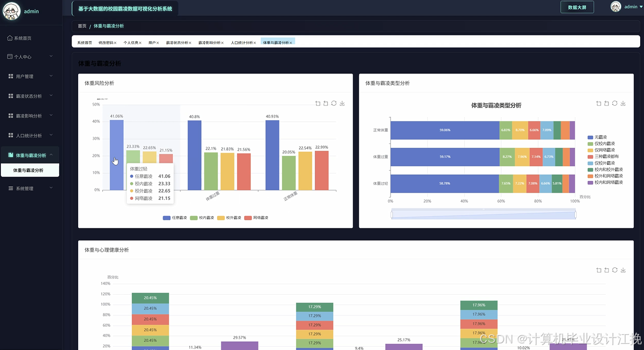Click the restore icon in 体重与心理健康分析 chart toolbox

point(615,270)
